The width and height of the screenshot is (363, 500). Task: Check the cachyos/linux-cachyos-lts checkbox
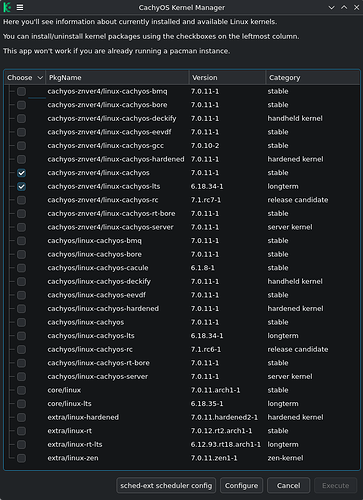click(x=21, y=336)
